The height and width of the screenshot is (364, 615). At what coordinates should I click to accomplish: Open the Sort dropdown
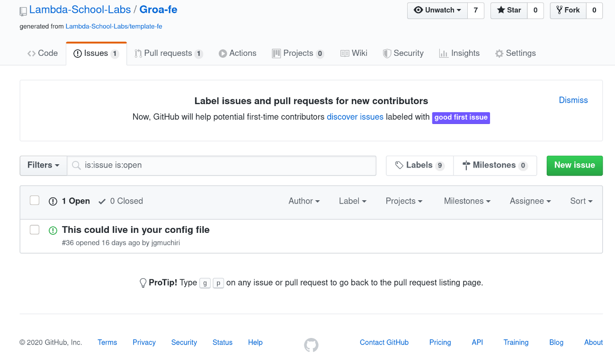(x=581, y=201)
